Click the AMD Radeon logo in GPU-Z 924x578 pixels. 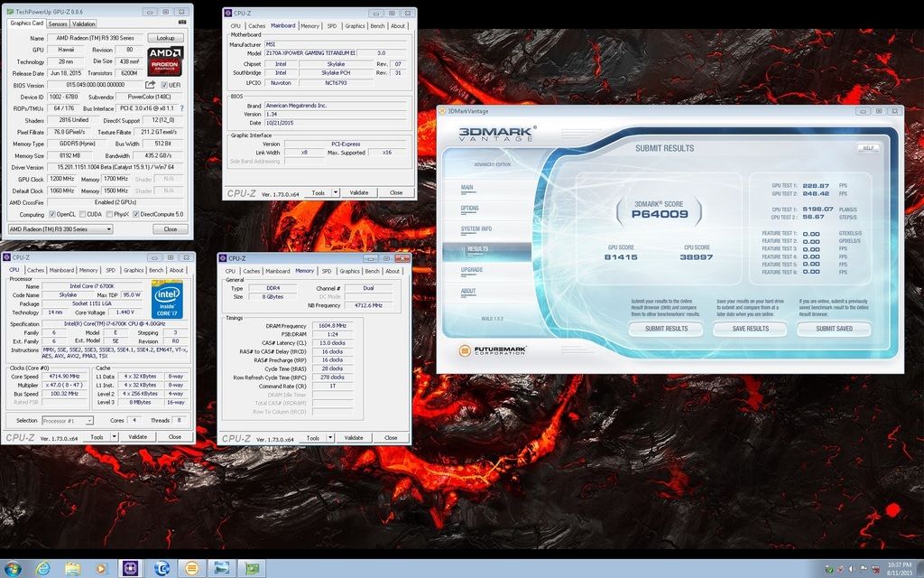click(165, 61)
